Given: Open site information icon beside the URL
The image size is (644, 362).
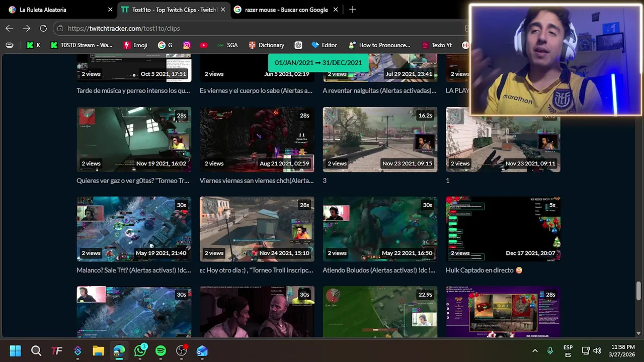Looking at the screenshot, I should [x=60, y=29].
